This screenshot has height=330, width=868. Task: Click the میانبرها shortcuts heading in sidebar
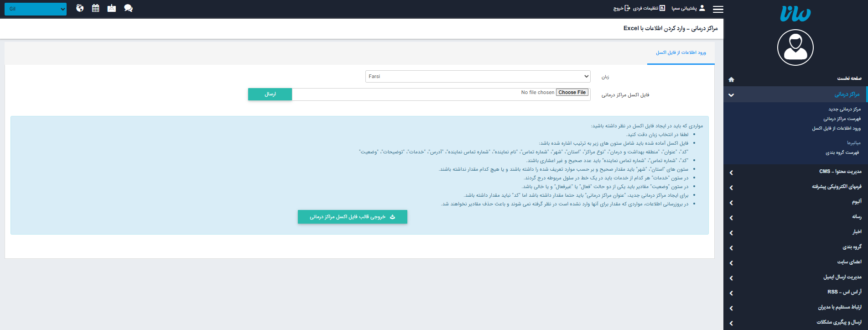pyautogui.click(x=853, y=143)
